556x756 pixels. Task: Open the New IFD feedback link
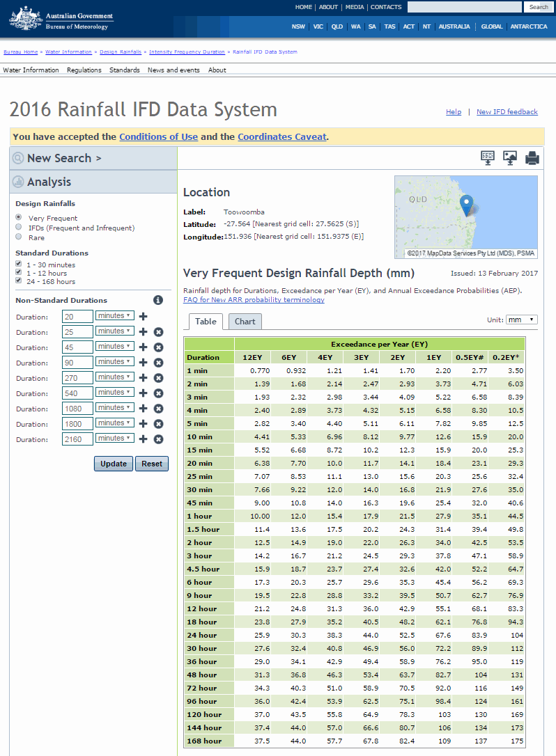(507, 112)
